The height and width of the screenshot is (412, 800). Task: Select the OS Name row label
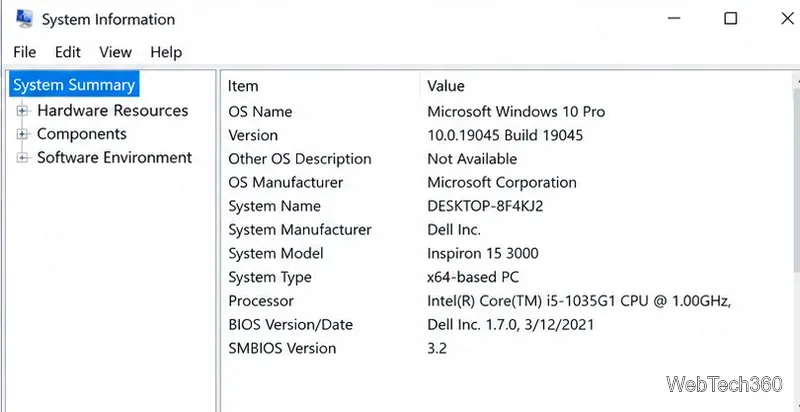tap(260, 112)
